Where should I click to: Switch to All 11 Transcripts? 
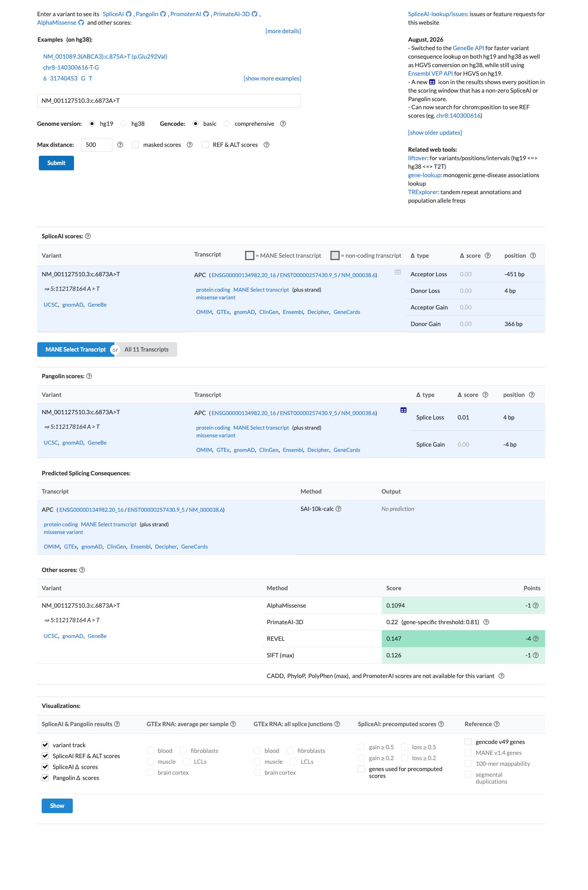click(146, 350)
